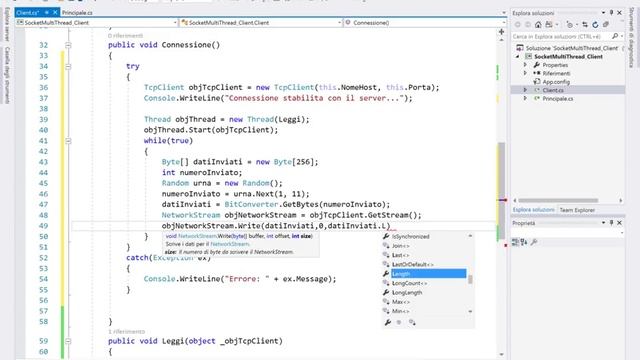Viewport: 640px width, 360px height.
Task: Toggle extension methods filter in IntelliSense footer
Action: coord(412,322)
